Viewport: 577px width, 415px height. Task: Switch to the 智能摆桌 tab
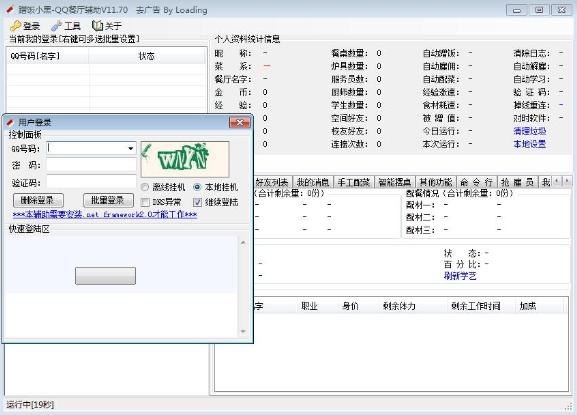[394, 182]
